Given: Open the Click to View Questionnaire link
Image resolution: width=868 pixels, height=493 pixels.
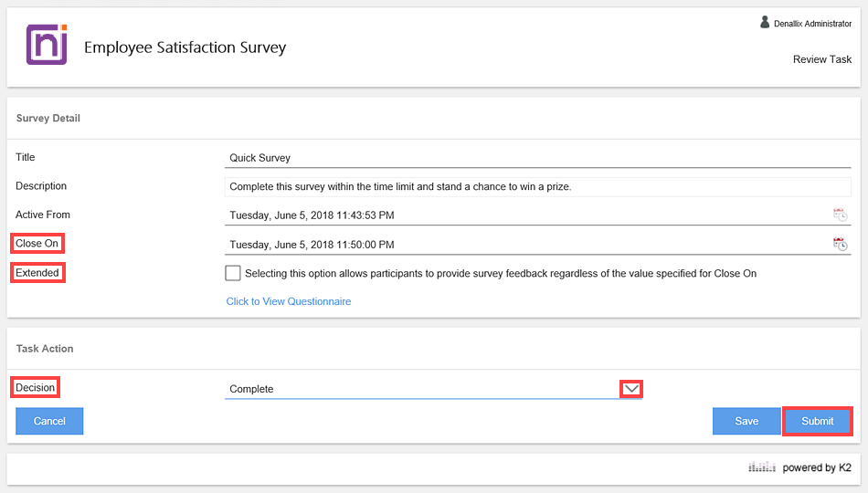Looking at the screenshot, I should [289, 301].
